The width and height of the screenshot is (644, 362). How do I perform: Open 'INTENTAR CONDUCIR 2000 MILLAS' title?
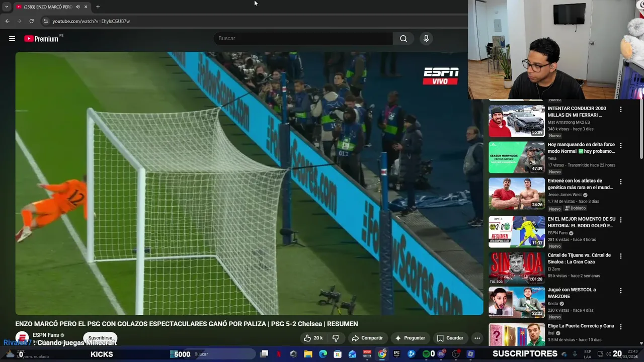tap(577, 112)
